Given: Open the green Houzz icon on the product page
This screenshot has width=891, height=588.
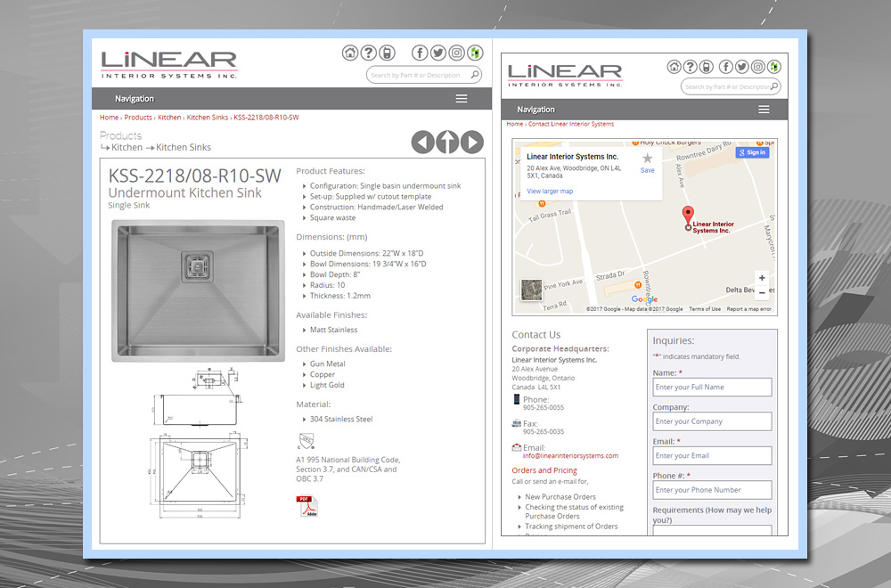Looking at the screenshot, I should [x=475, y=53].
